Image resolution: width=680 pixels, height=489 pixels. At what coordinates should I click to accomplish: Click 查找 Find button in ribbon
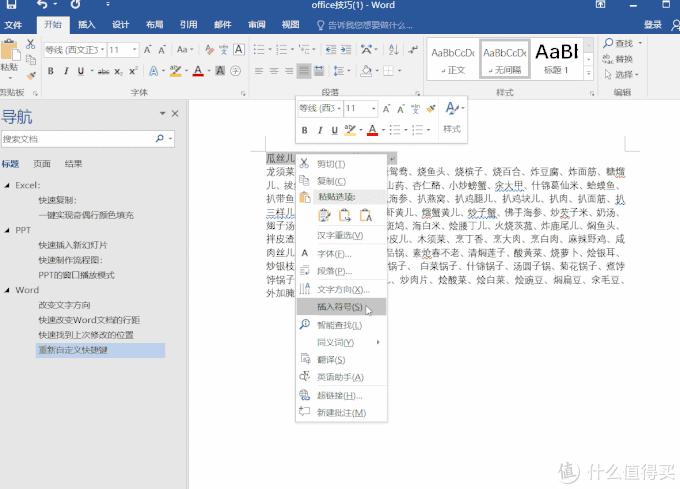click(x=623, y=43)
